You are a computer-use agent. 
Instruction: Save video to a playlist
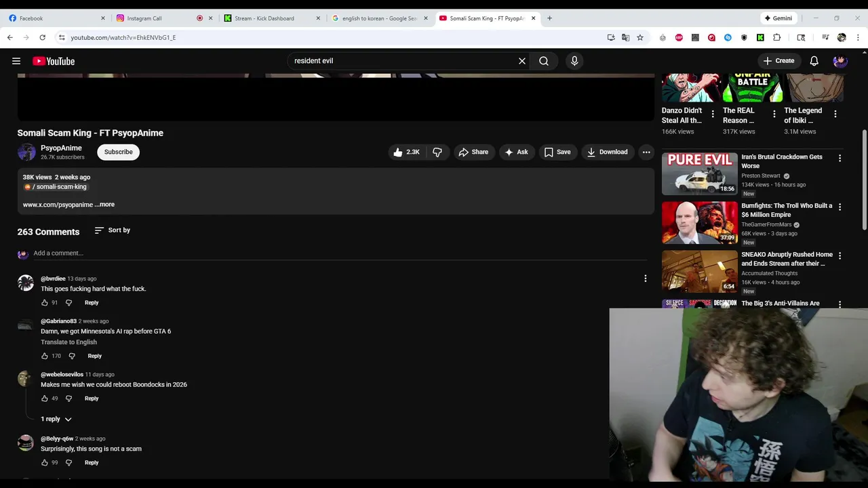pos(557,152)
